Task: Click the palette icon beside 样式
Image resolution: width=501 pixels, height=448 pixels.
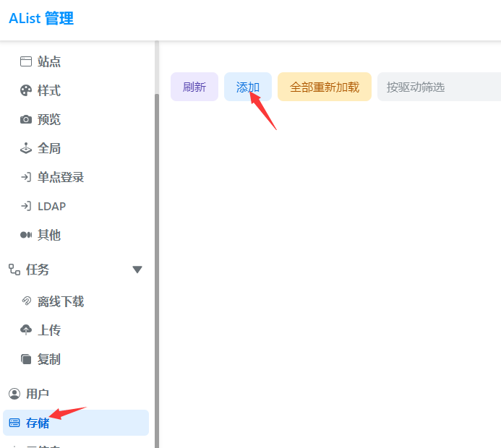Action: click(x=26, y=90)
